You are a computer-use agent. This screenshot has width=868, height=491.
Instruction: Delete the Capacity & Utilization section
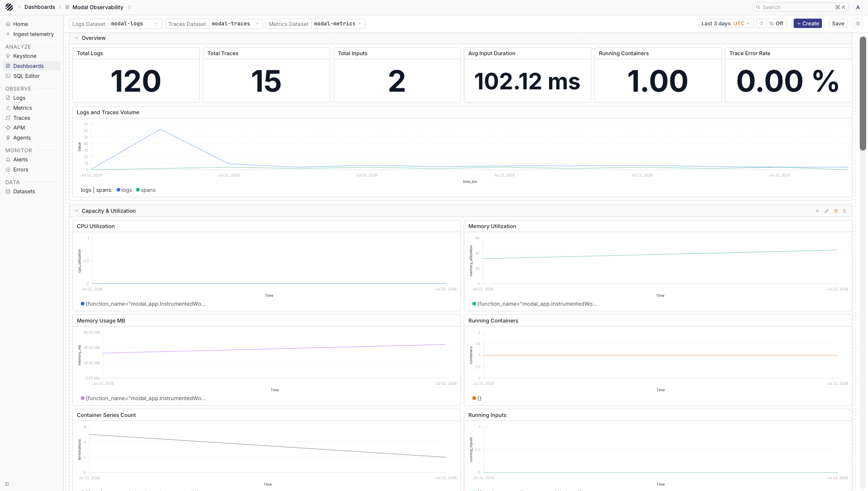836,211
